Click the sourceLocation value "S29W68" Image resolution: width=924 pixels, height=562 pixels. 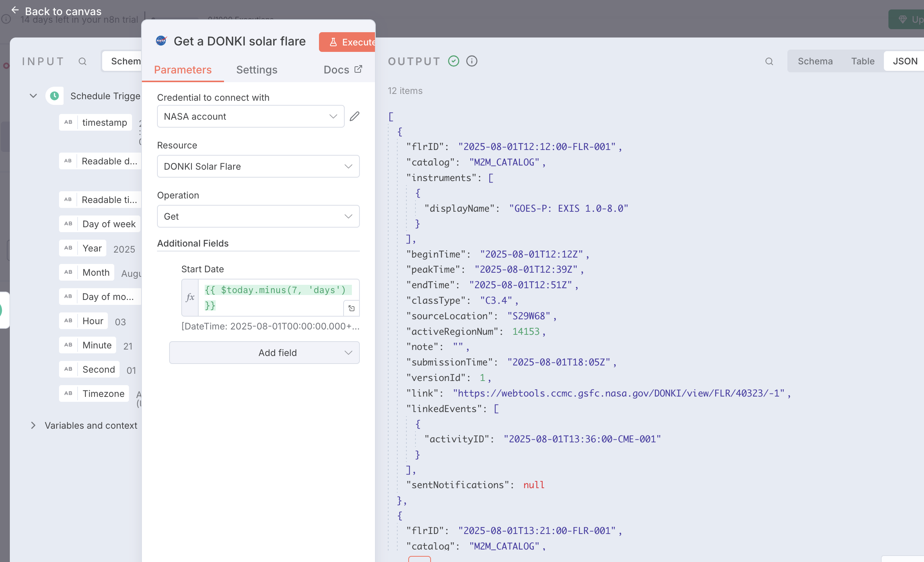coord(529,316)
